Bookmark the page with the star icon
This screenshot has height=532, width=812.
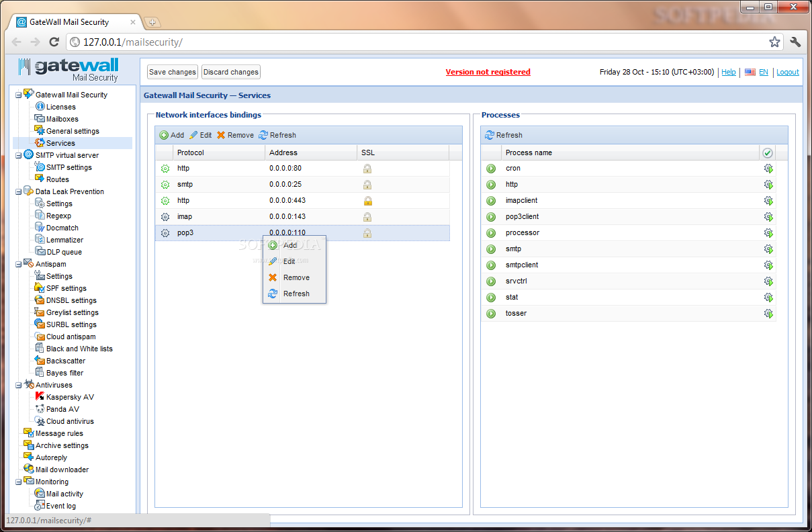pos(774,42)
